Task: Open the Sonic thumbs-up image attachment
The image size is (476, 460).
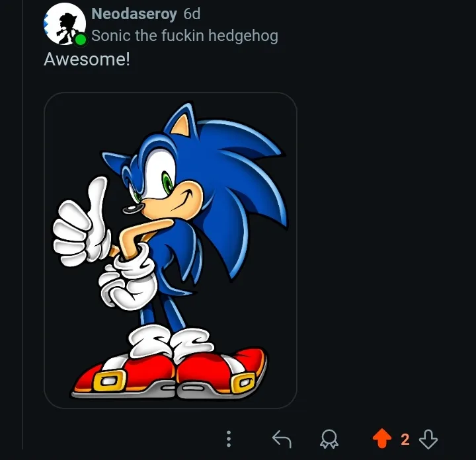Action: (x=171, y=250)
